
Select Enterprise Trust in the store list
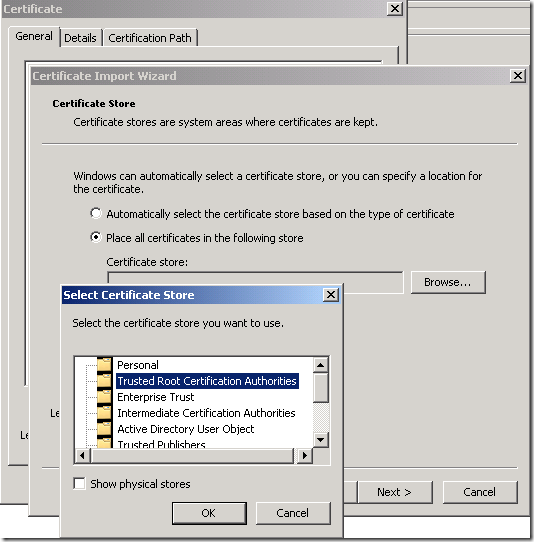pyautogui.click(x=156, y=397)
